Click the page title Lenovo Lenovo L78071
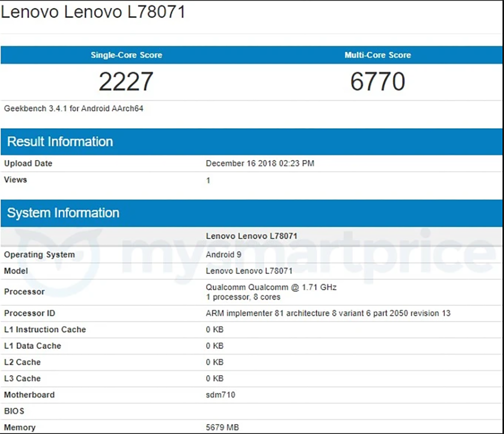Screen dimensions: 504x434 tap(93, 12)
